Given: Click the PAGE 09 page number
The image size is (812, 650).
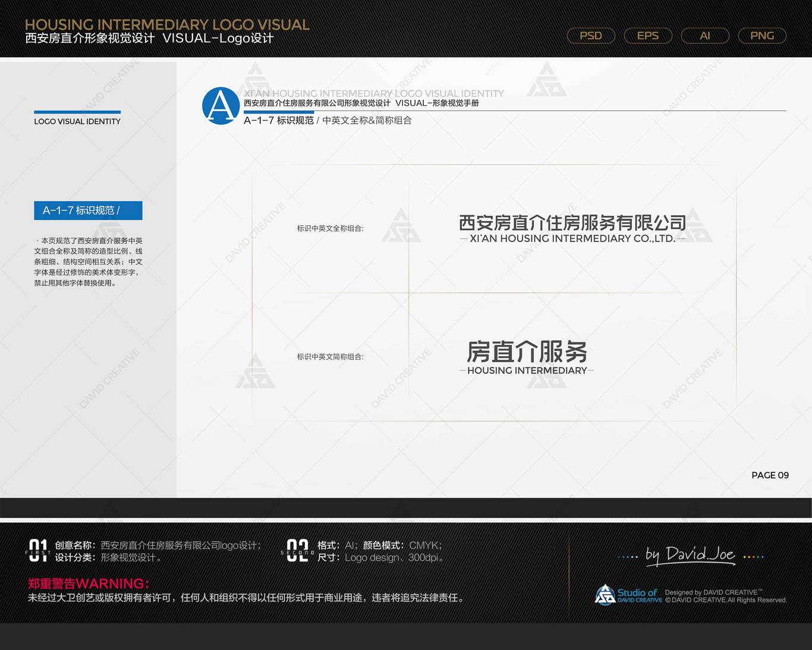Looking at the screenshot, I should [770, 475].
